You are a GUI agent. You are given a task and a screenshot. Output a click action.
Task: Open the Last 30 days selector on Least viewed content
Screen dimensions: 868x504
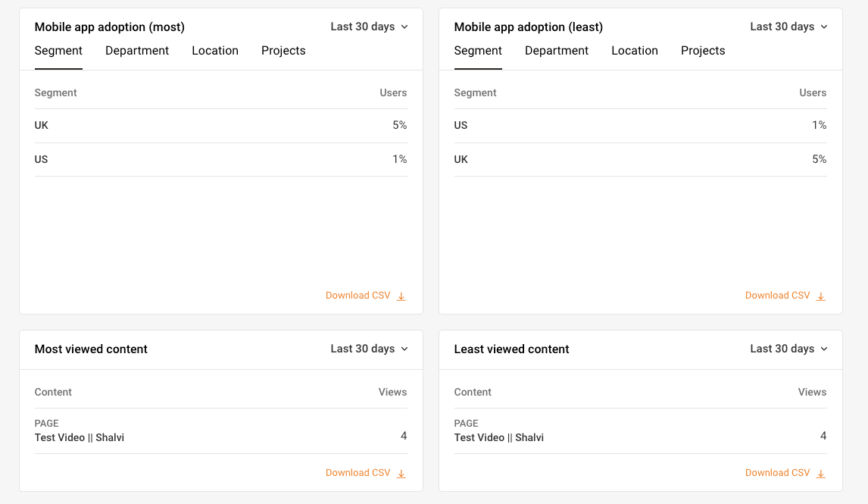click(x=788, y=349)
